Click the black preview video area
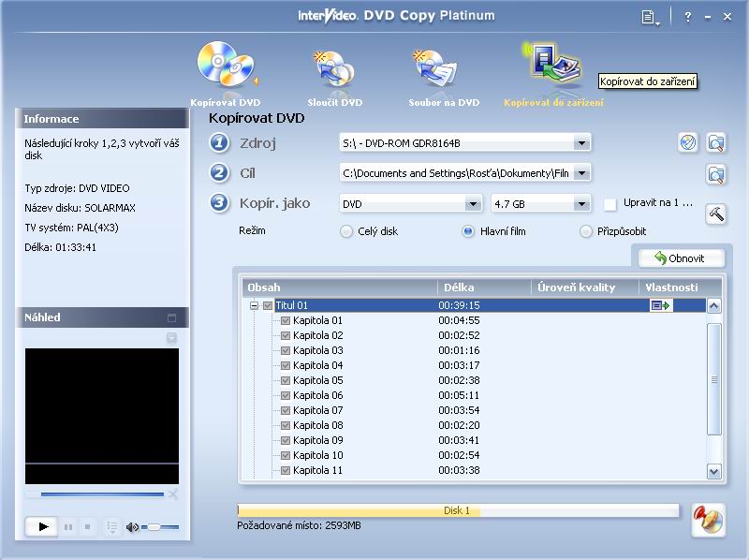This screenshot has height=560, width=749. click(x=102, y=416)
